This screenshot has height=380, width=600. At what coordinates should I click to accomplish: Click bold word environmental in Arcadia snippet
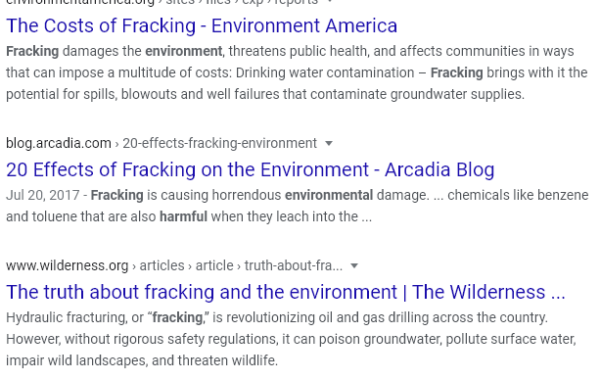pos(329,195)
